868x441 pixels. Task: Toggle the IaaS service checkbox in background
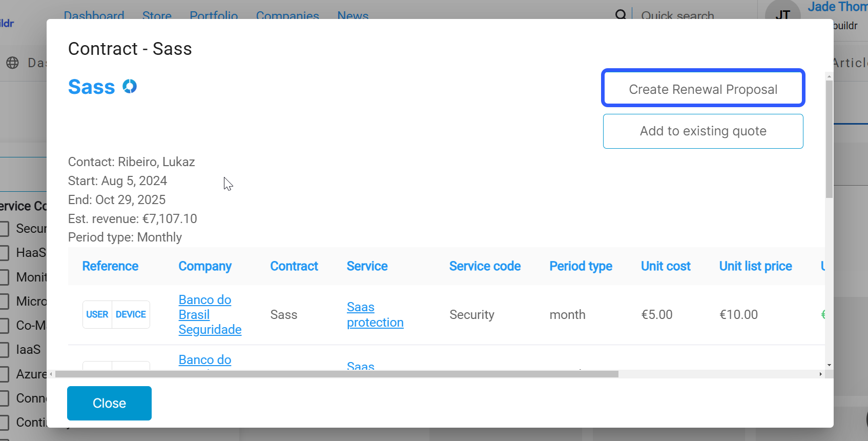point(4,350)
